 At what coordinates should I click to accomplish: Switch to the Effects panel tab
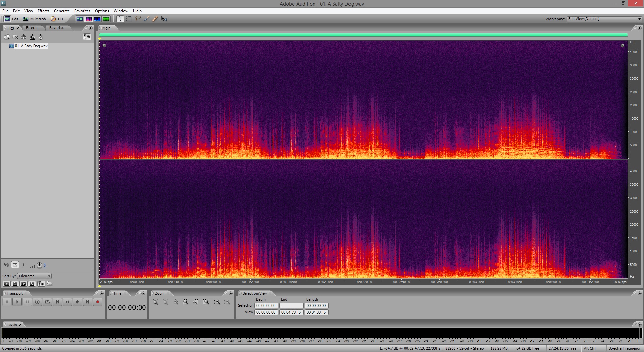click(x=32, y=28)
